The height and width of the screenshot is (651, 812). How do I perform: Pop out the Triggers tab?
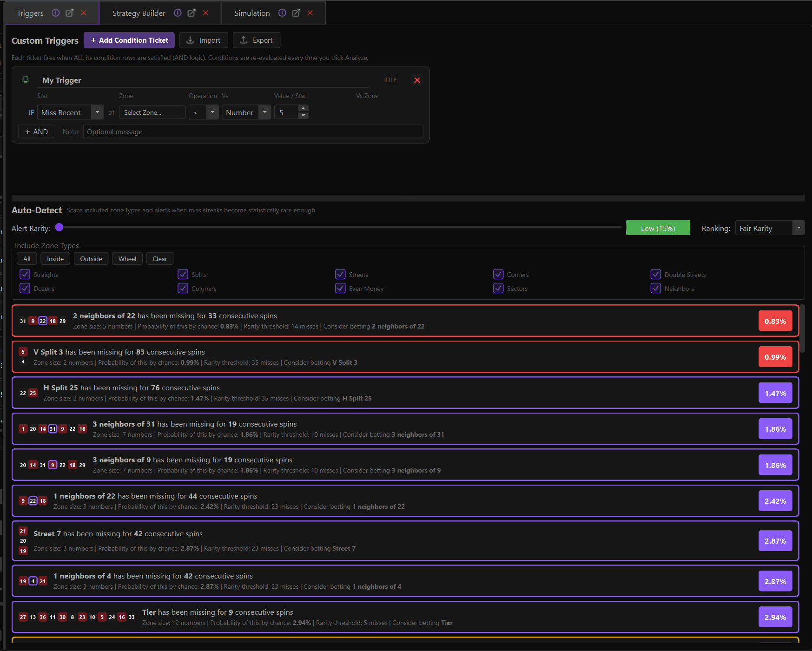(x=70, y=13)
